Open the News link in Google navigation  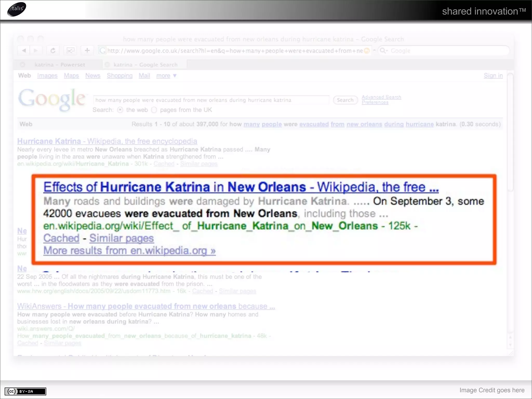[x=93, y=76]
